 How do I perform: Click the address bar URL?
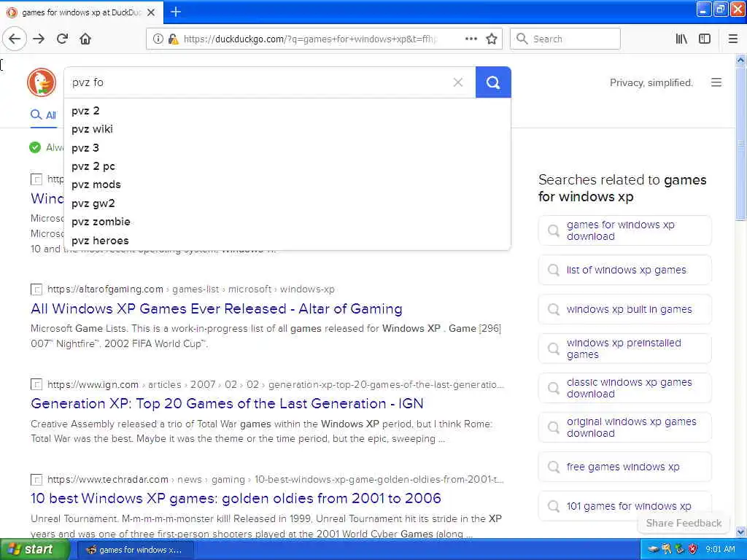[309, 39]
